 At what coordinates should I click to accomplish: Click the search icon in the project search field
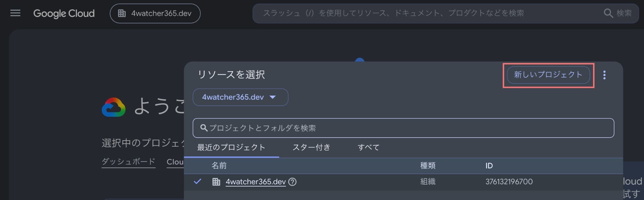click(x=204, y=128)
